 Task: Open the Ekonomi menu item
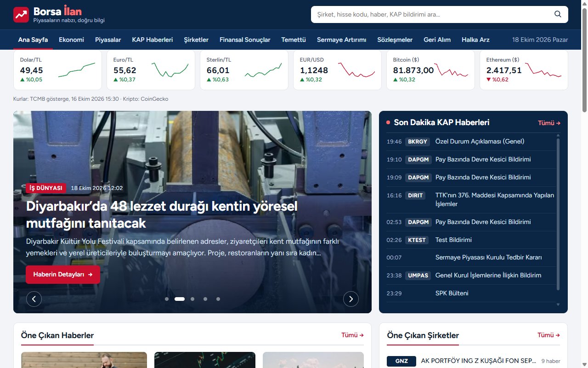coord(71,40)
